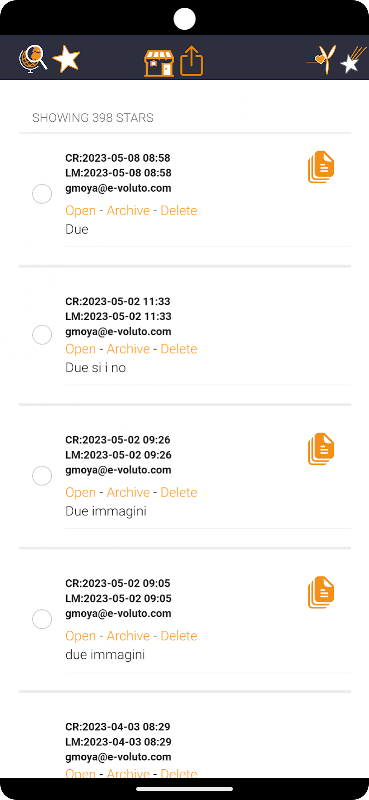Delete the 2023-05-08 08:58 entry
Screen dimensions: 369x800
point(179,211)
